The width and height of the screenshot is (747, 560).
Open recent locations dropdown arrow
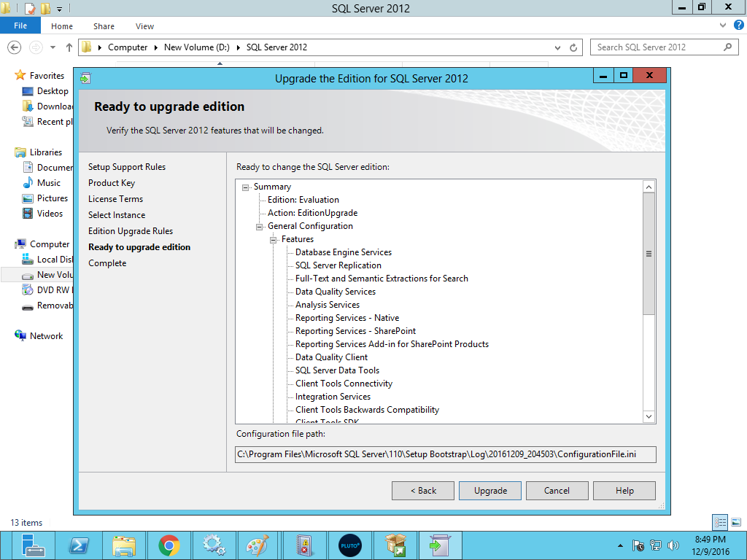coord(53,47)
